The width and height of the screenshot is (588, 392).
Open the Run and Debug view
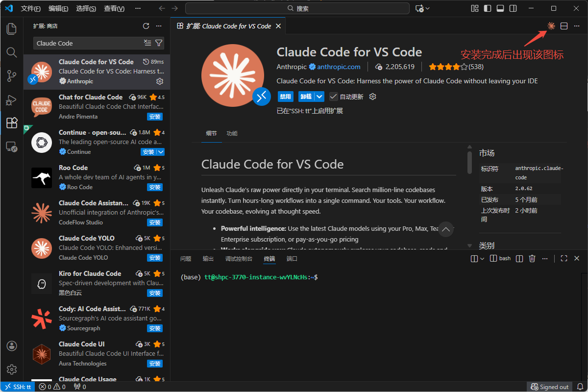11,99
